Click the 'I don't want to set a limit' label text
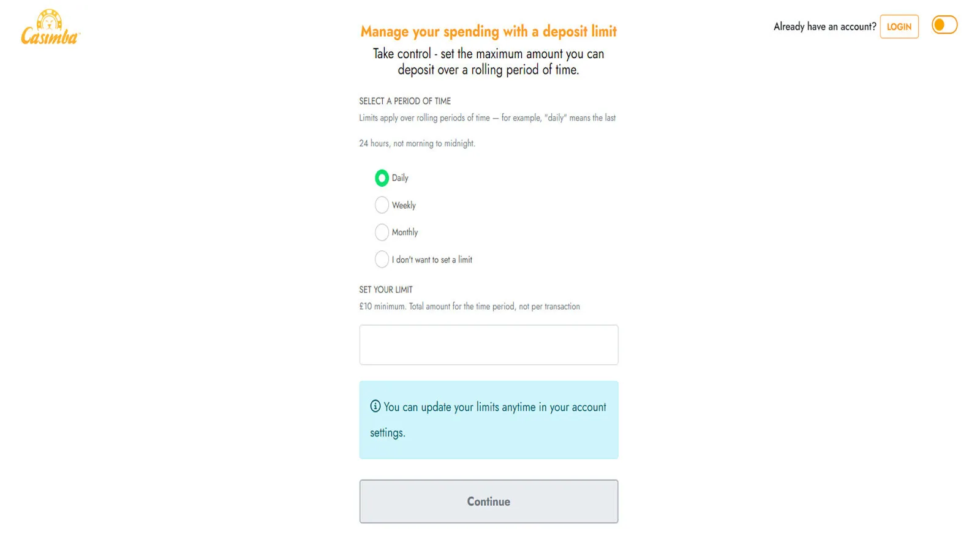980x551 pixels. pos(432,260)
